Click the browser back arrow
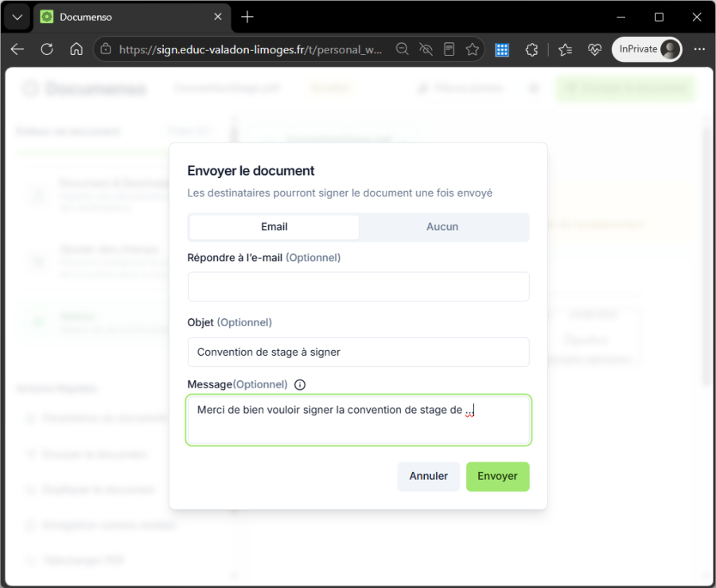The image size is (716, 588). pyautogui.click(x=18, y=49)
